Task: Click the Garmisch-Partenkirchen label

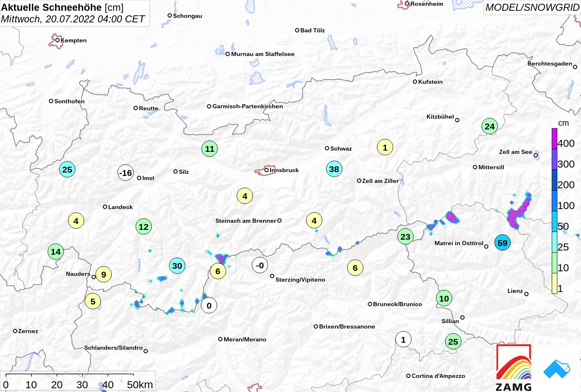Action: point(248,106)
